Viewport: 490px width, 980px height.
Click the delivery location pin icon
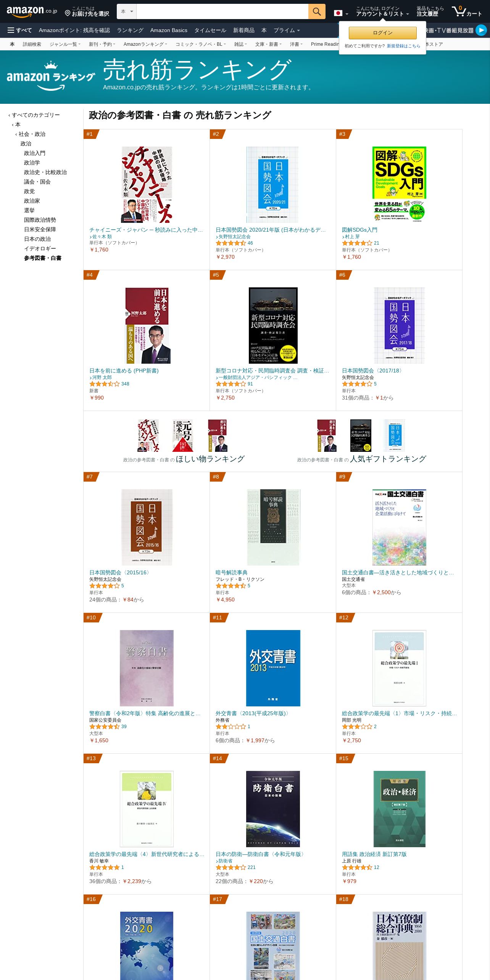(x=68, y=13)
